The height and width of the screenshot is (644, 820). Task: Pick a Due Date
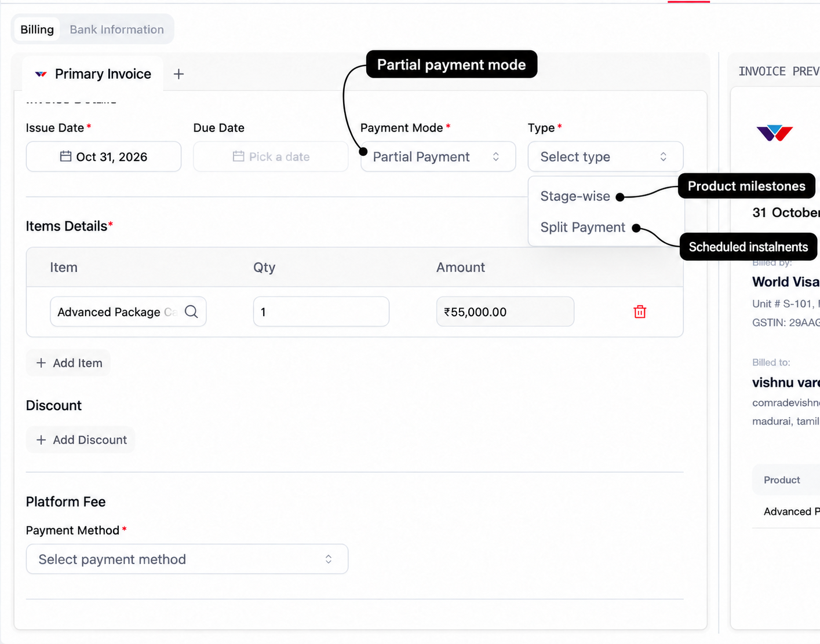click(x=271, y=156)
